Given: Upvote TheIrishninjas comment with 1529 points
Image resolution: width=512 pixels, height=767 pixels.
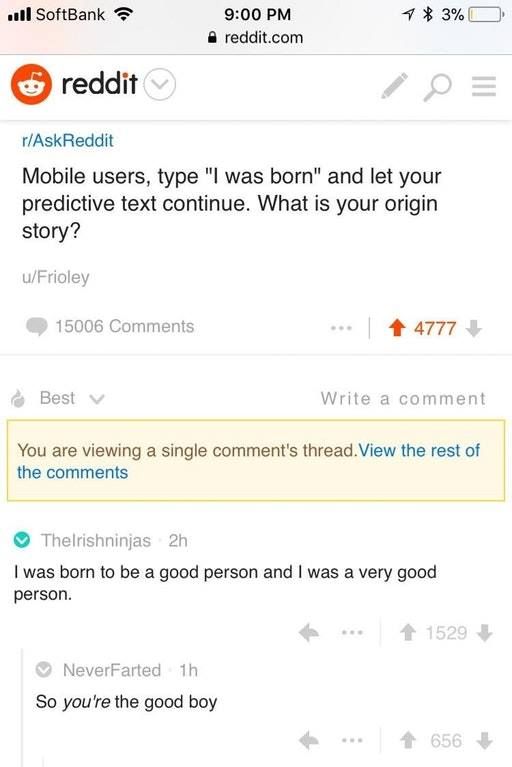Looking at the screenshot, I should pos(407,633).
